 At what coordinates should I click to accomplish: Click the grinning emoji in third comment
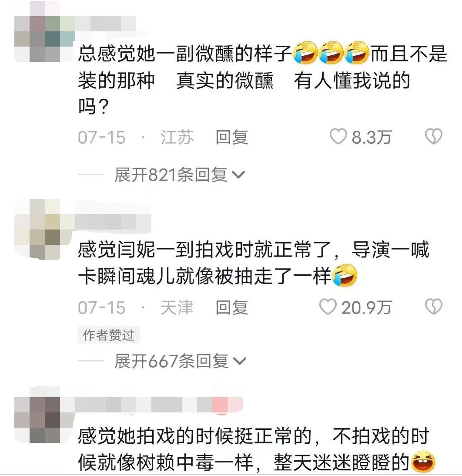click(423, 462)
